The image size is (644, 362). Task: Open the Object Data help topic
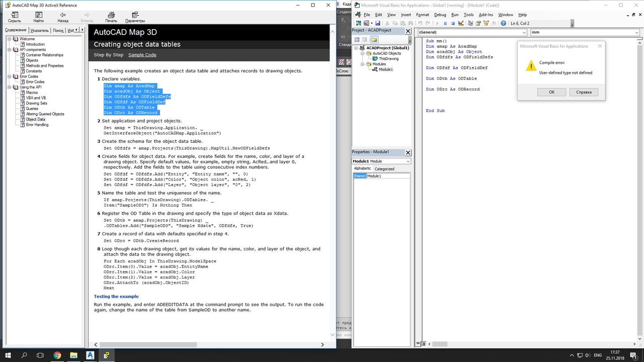point(35,120)
